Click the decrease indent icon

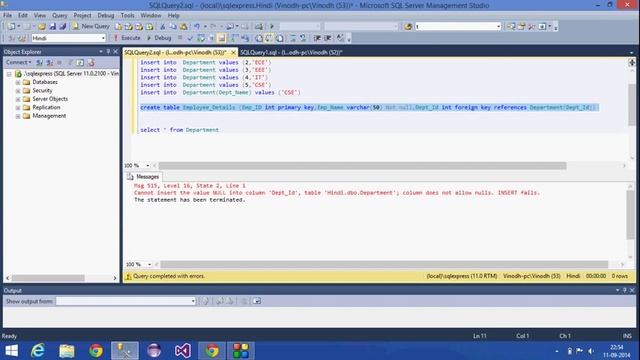click(x=317, y=38)
